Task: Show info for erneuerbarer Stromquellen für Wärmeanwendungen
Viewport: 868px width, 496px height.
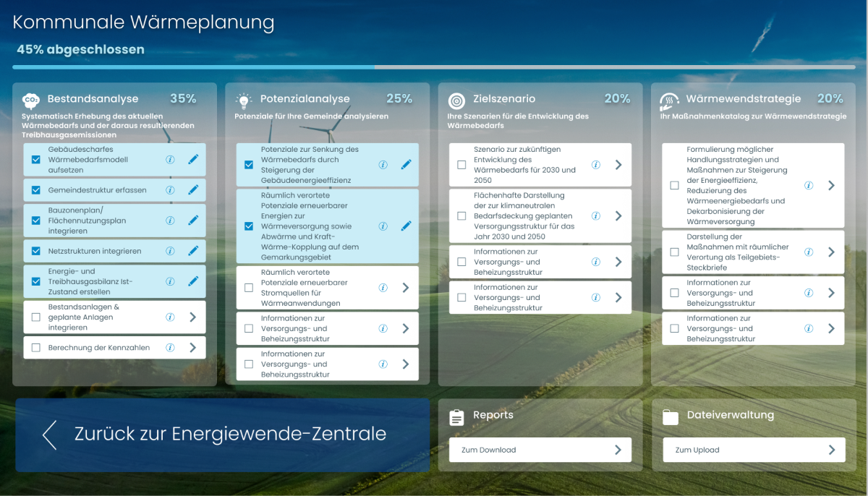Action: click(x=383, y=288)
